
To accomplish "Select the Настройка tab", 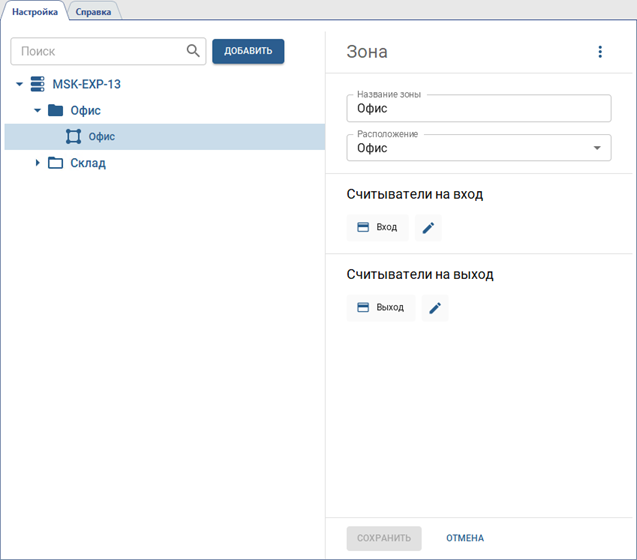I will coord(35,12).
